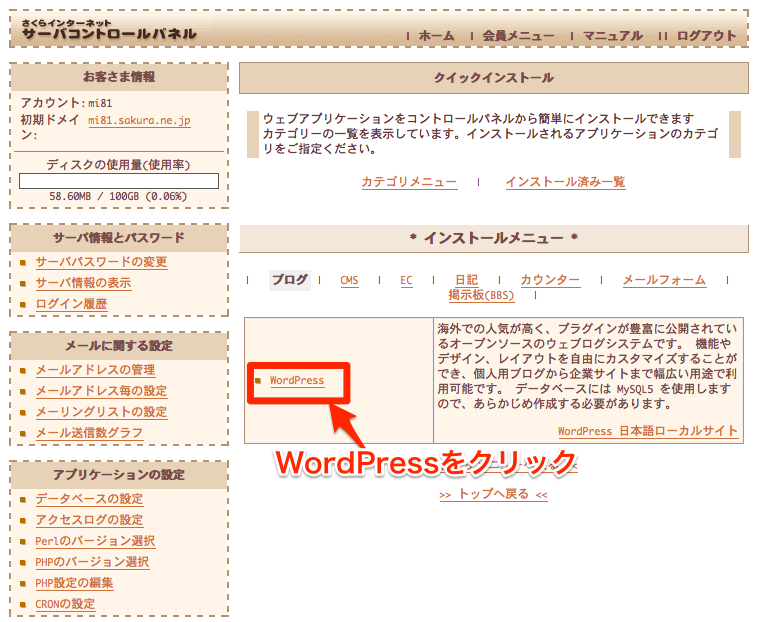Screen dimensions: 771x622
Task: Open the 会員メニュー header link
Action: point(518,36)
